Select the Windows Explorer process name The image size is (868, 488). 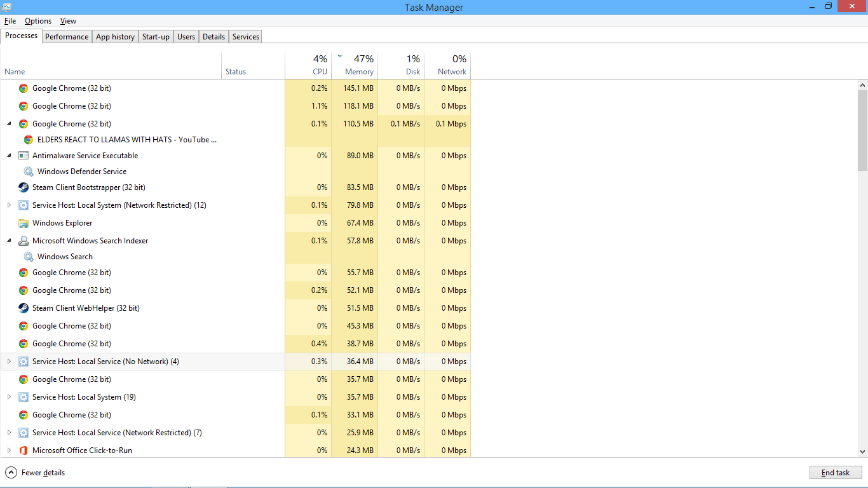62,223
